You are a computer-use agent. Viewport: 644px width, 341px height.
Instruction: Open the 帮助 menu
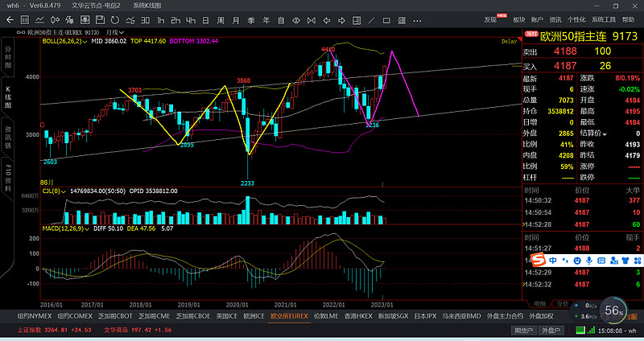(x=628, y=19)
